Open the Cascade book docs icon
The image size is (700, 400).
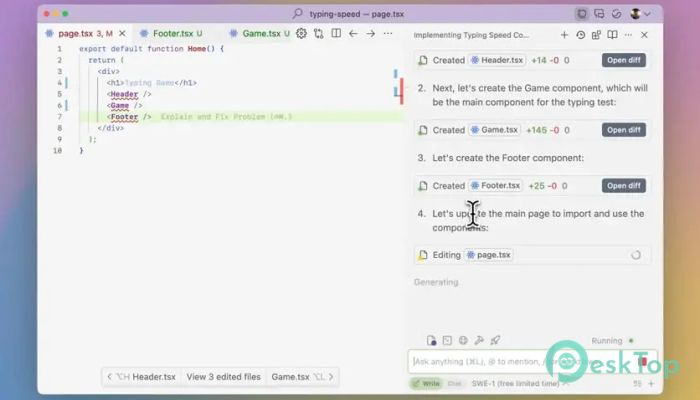(612, 35)
